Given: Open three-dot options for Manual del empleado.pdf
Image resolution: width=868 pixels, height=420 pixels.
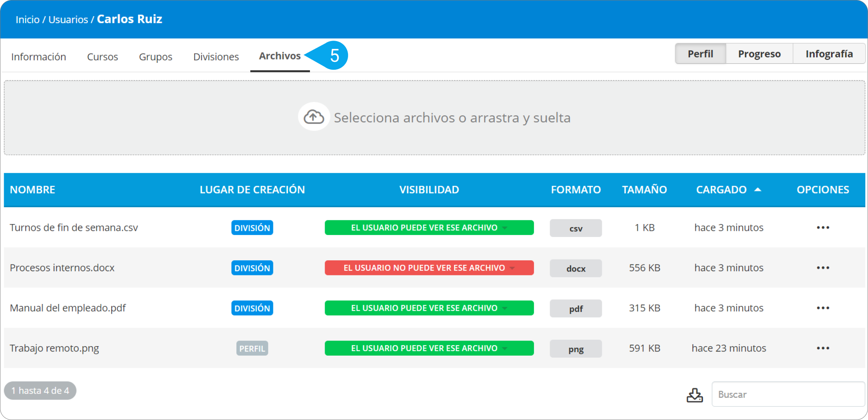Looking at the screenshot, I should pos(823,308).
